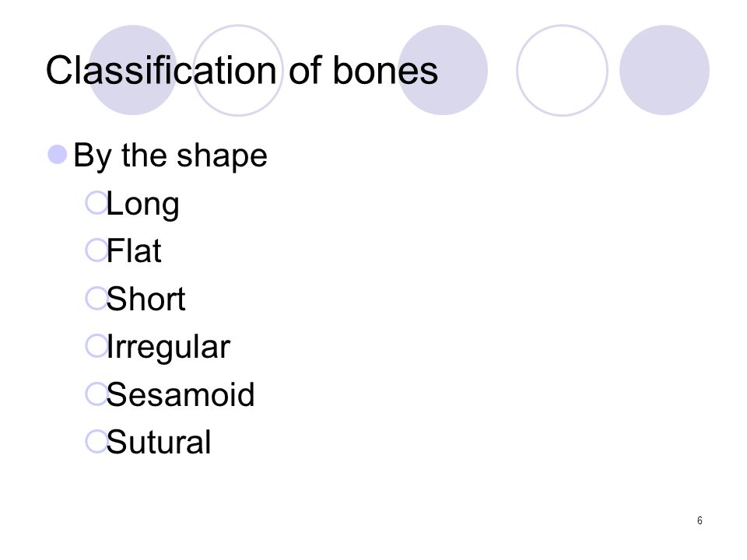Screen dimensions: 747x560
Task: Click the filled circle behind the word bones
Action: click(443, 70)
